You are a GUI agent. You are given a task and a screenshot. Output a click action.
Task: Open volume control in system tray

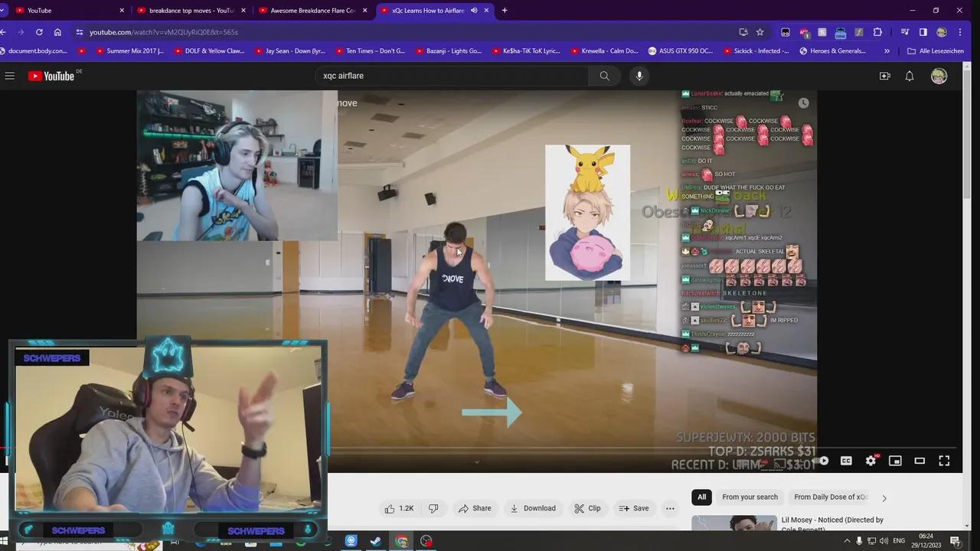(x=884, y=541)
